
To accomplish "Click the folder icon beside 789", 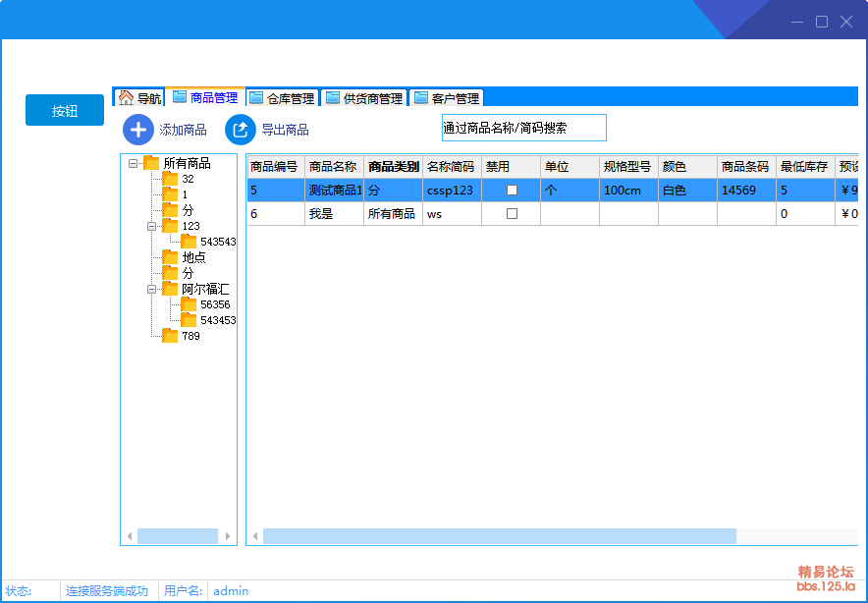I will pos(170,336).
